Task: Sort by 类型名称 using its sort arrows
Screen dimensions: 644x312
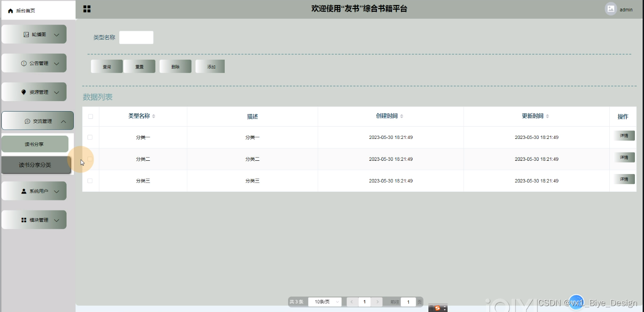Action: click(x=154, y=117)
